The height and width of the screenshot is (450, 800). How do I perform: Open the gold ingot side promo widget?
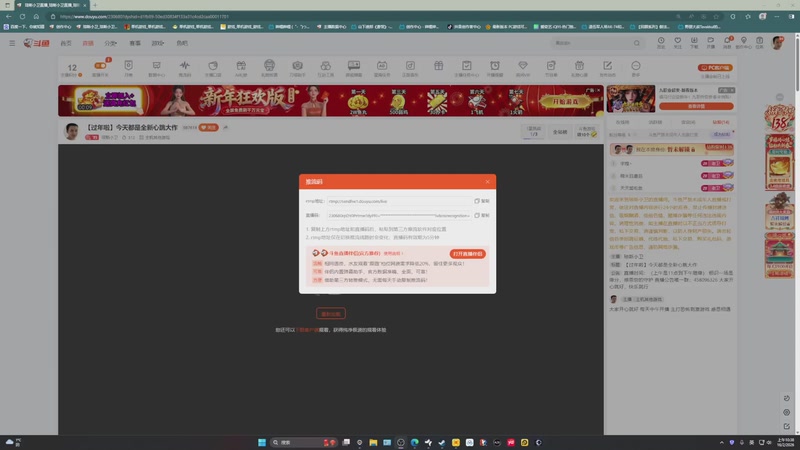pyautogui.click(x=780, y=162)
